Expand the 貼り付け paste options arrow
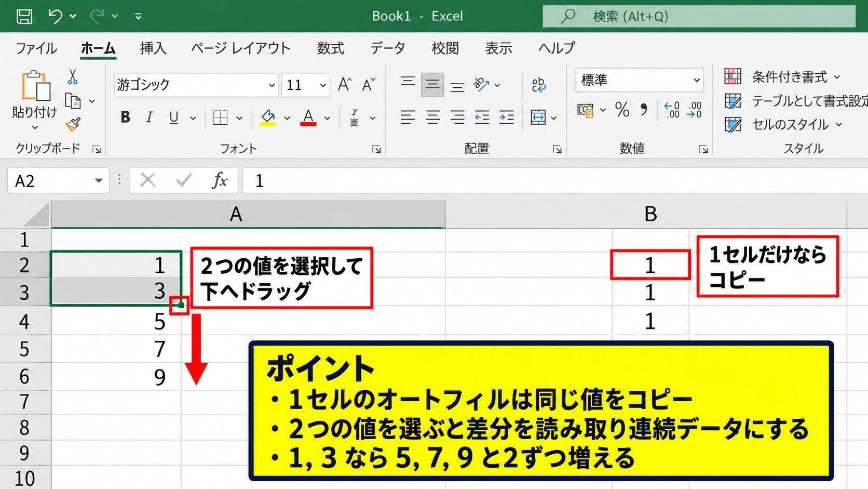Screen dimensions: 868x489 pos(35,127)
